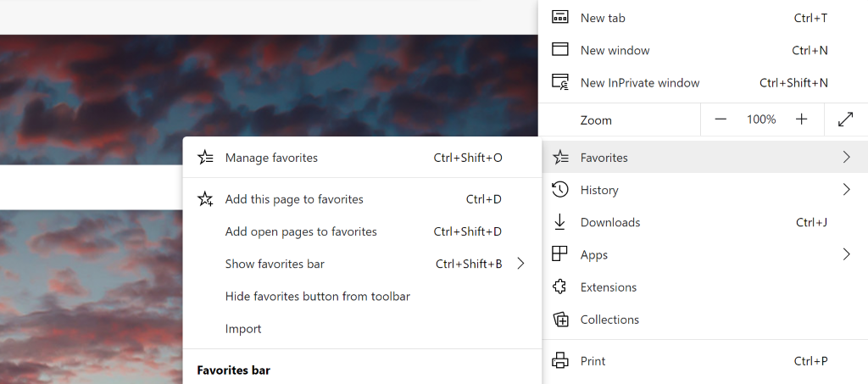The width and height of the screenshot is (868, 384).
Task: Click the Add this page star-plus icon
Action: (205, 199)
